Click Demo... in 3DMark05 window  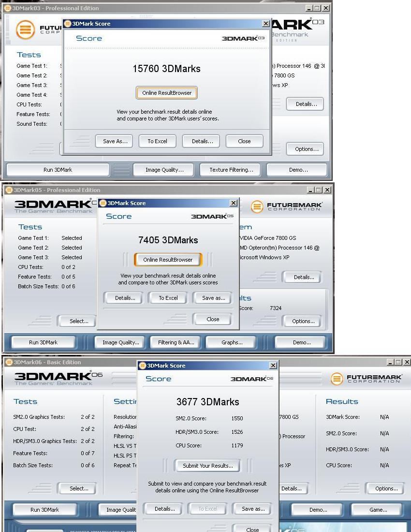302,343
